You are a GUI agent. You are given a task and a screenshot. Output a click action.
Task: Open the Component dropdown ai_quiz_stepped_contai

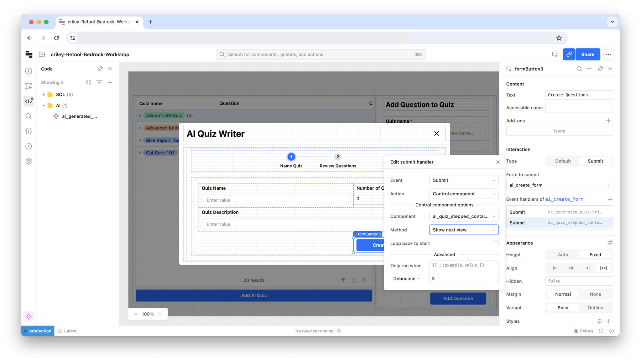coord(464,216)
